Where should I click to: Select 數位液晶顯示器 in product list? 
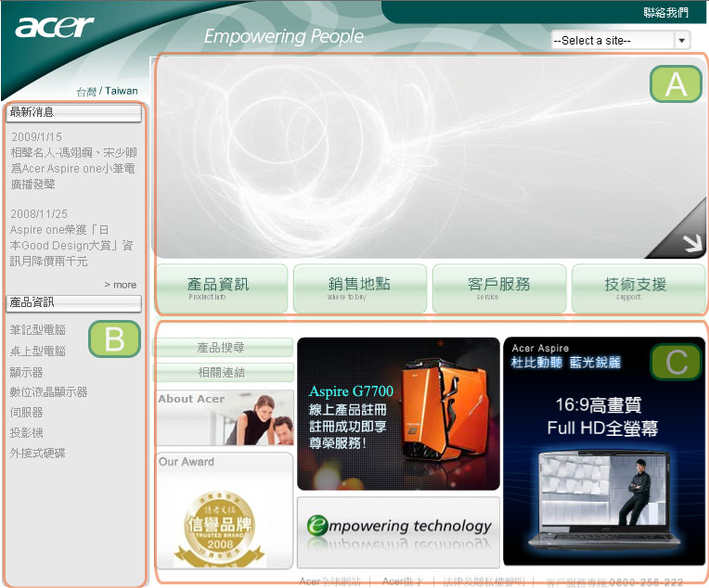[x=49, y=392]
